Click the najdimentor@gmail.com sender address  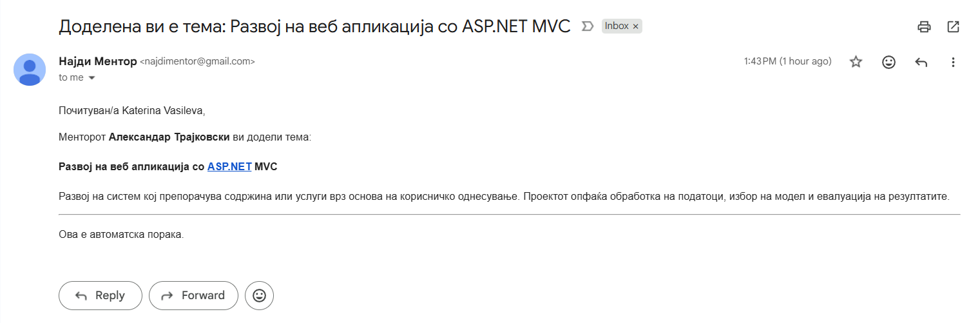(197, 62)
